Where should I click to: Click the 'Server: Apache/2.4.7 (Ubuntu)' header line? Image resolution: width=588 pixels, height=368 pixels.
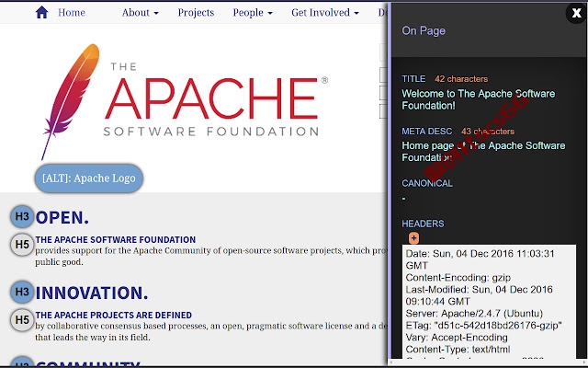click(474, 313)
